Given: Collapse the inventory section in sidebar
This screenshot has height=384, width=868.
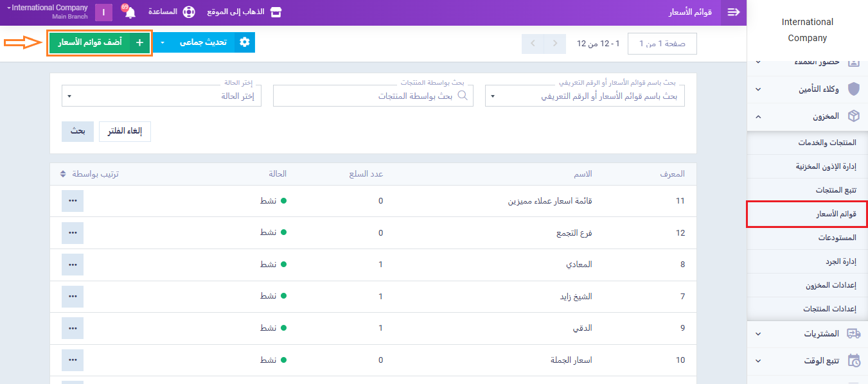Looking at the screenshot, I should pos(758,116).
